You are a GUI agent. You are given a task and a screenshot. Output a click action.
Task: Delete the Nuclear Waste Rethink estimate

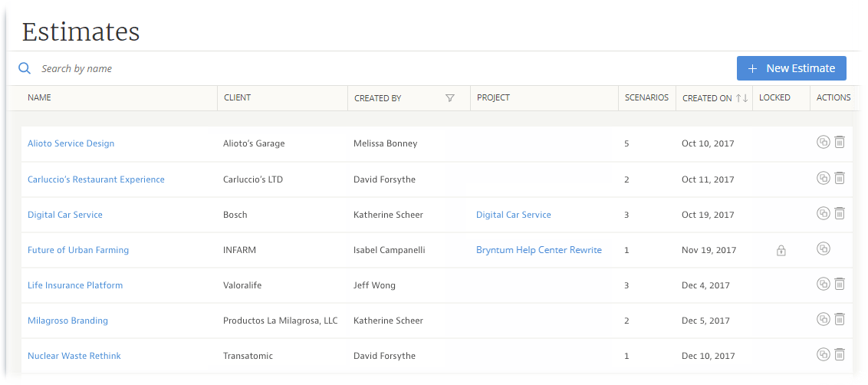[x=840, y=354]
